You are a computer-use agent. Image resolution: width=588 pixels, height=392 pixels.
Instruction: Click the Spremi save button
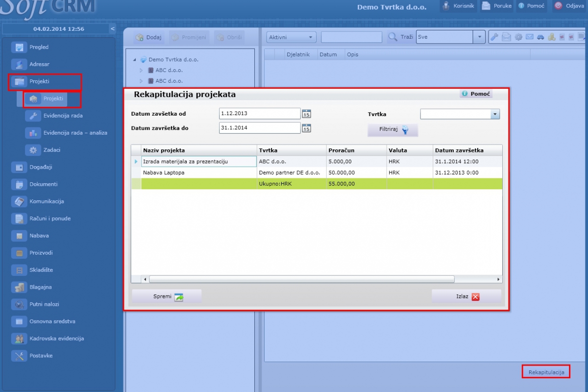click(x=167, y=296)
